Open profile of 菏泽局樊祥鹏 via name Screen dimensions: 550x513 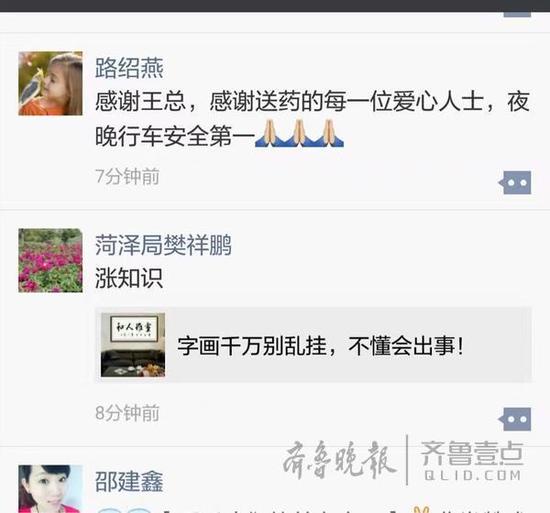pos(163,245)
